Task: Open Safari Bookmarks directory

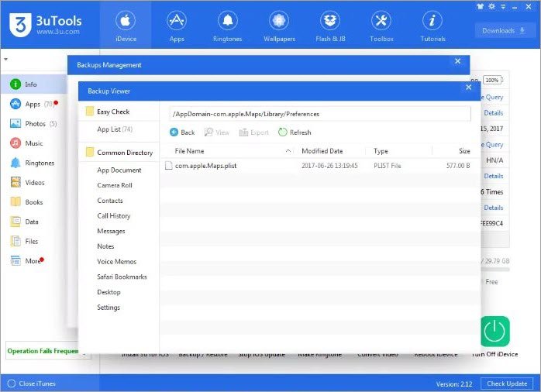Action: coord(122,277)
